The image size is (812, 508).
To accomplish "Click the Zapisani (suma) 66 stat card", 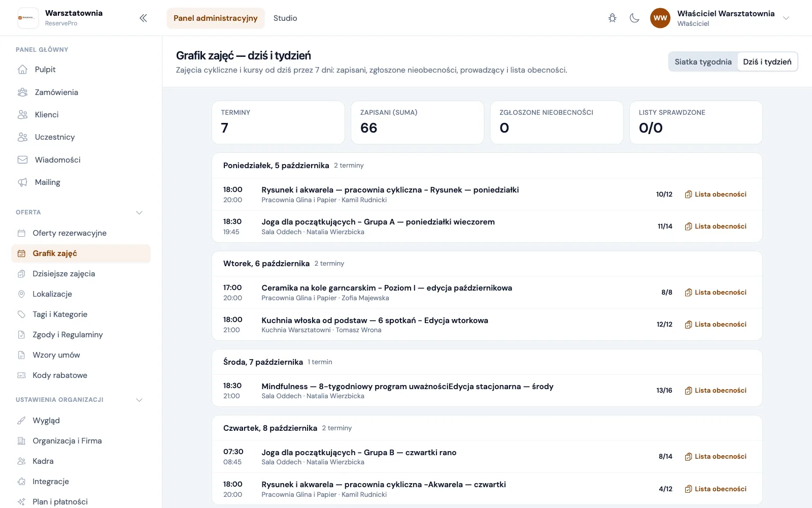I will tap(417, 122).
